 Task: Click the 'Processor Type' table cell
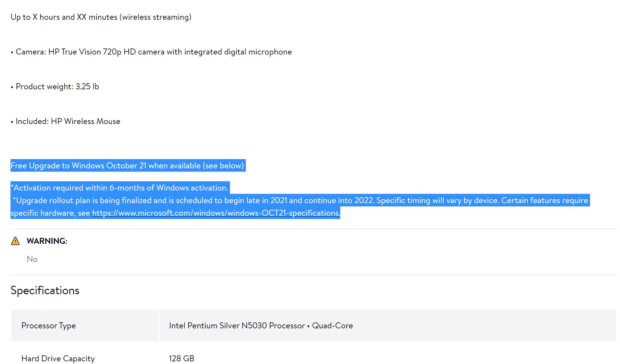(x=85, y=325)
